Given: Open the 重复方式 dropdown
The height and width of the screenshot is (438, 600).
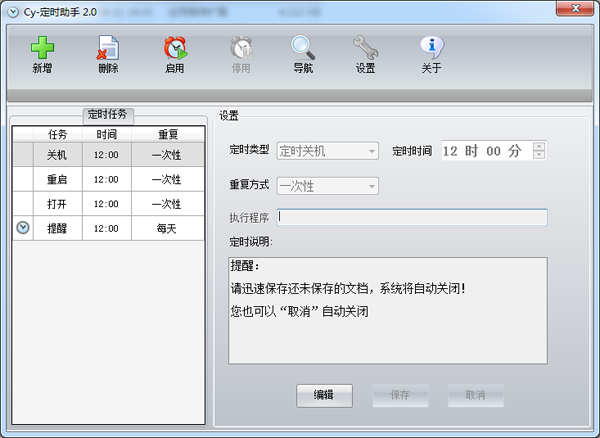Looking at the screenshot, I should 328,186.
